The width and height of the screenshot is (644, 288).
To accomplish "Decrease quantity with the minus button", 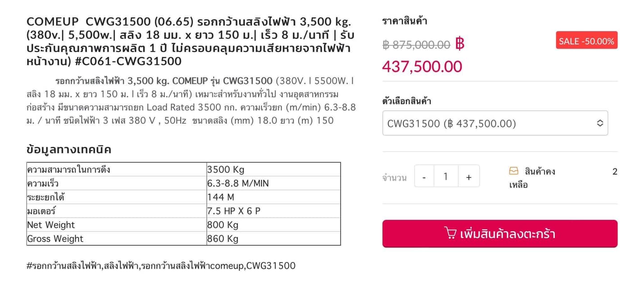I will [424, 176].
